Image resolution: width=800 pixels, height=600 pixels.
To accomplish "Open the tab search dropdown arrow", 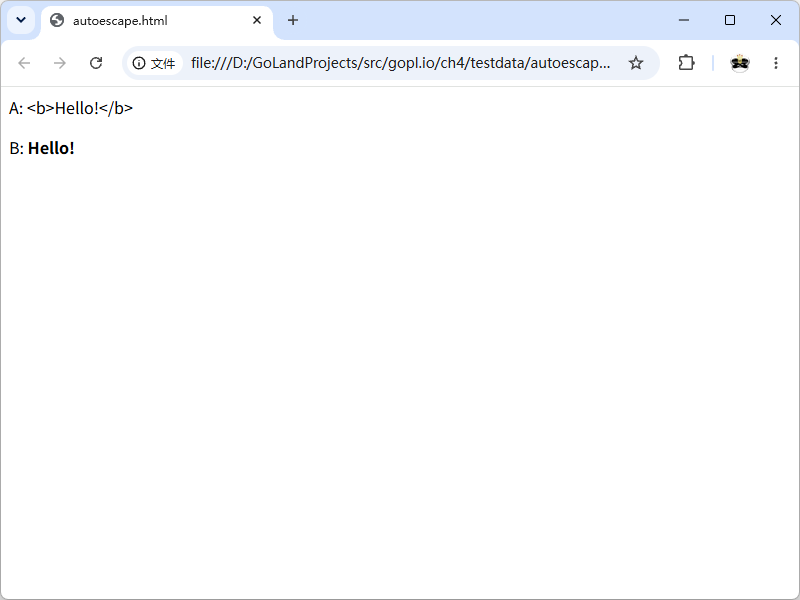I will click(21, 20).
